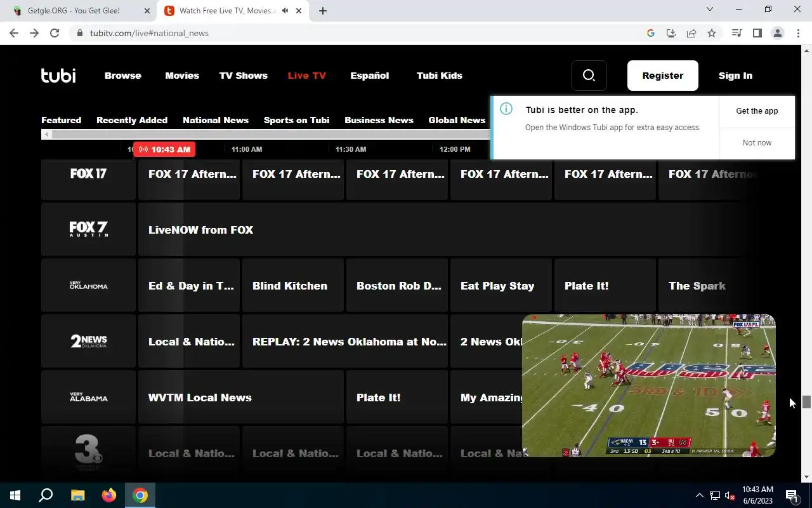Bookmark this page with star icon
The width and height of the screenshot is (812, 508).
712,33
